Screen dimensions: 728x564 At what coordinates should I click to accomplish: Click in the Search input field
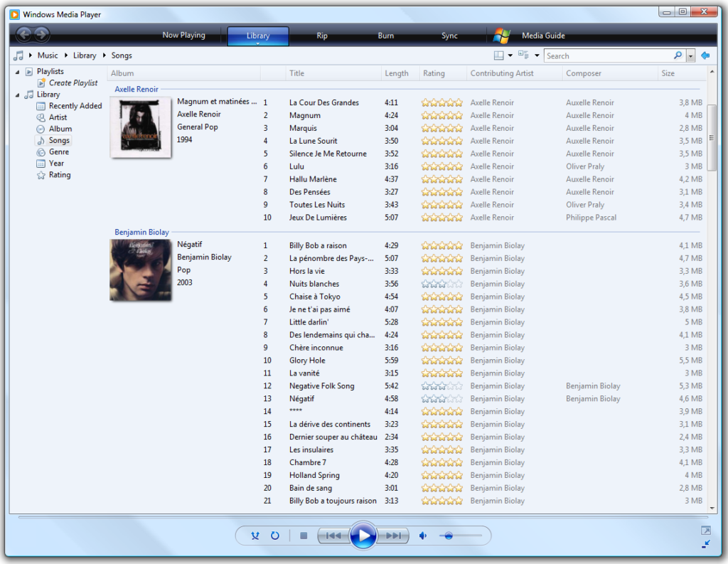pos(609,55)
